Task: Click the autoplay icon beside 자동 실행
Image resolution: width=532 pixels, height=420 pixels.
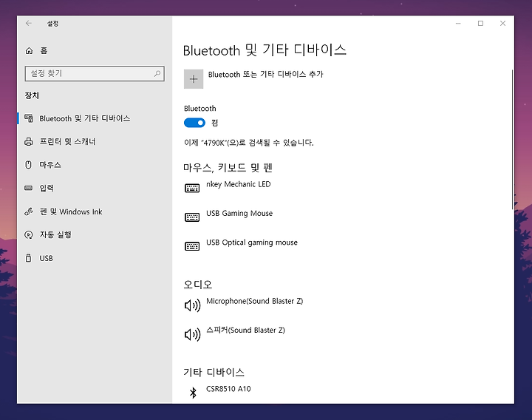Action: tap(29, 234)
